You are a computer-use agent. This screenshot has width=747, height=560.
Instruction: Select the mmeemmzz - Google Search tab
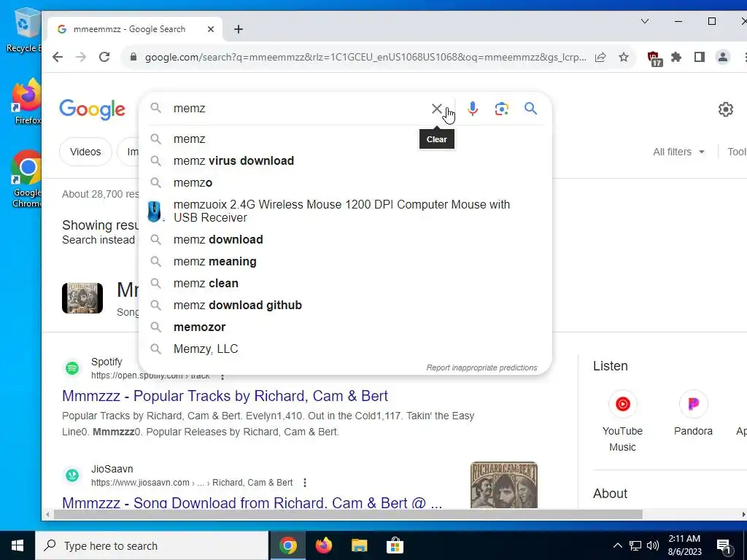[x=135, y=29]
